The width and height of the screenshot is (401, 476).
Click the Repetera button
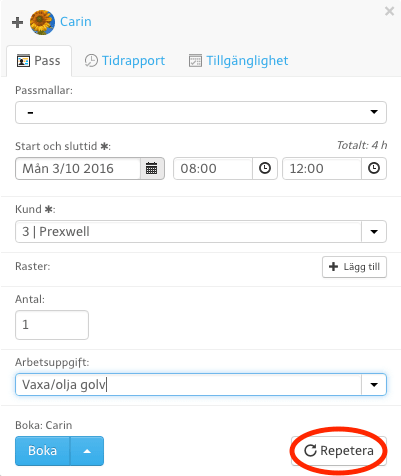pos(339,451)
